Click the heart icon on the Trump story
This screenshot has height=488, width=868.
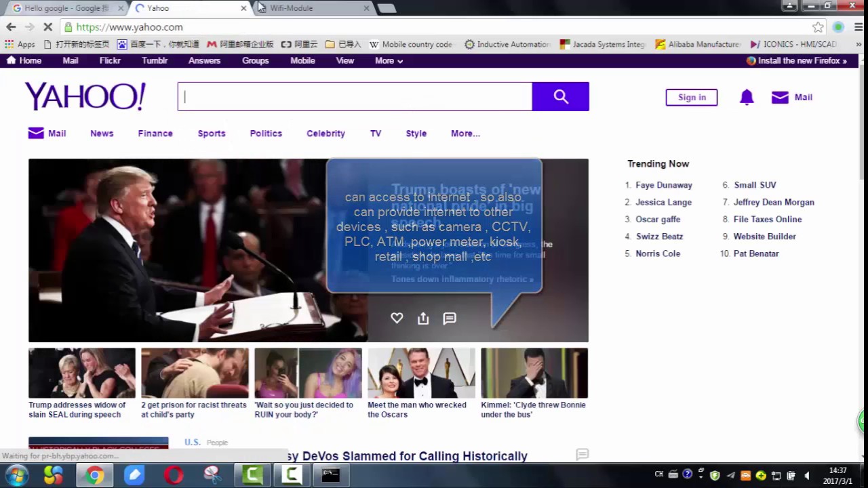pos(397,318)
